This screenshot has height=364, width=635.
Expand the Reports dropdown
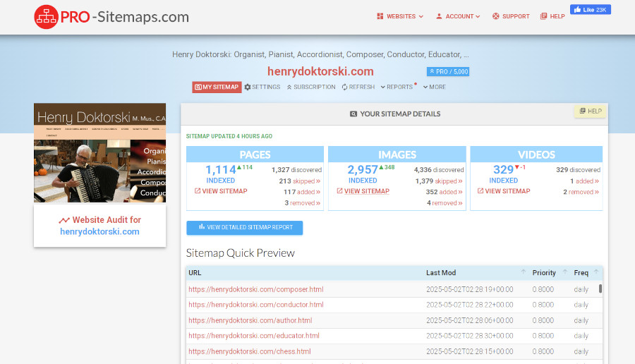tap(397, 87)
